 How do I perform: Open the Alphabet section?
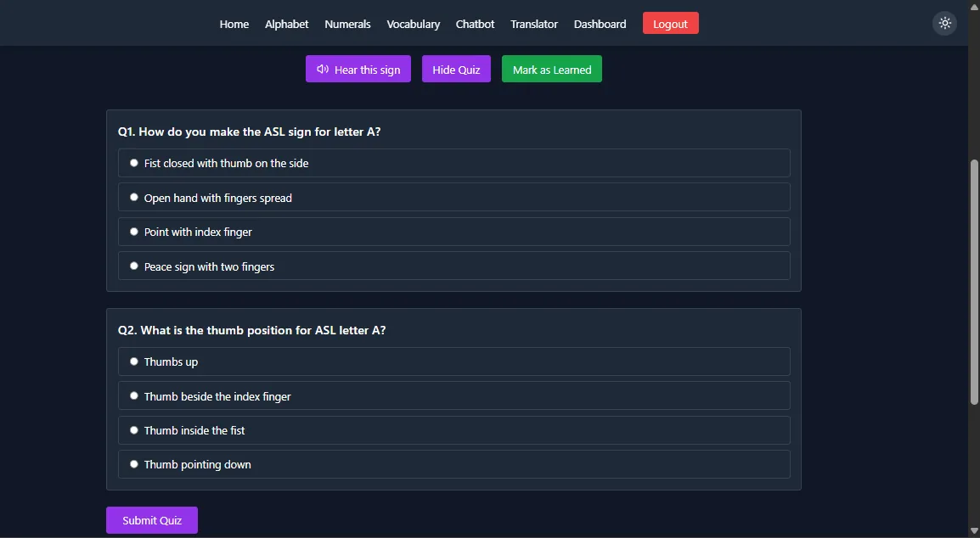[287, 24]
